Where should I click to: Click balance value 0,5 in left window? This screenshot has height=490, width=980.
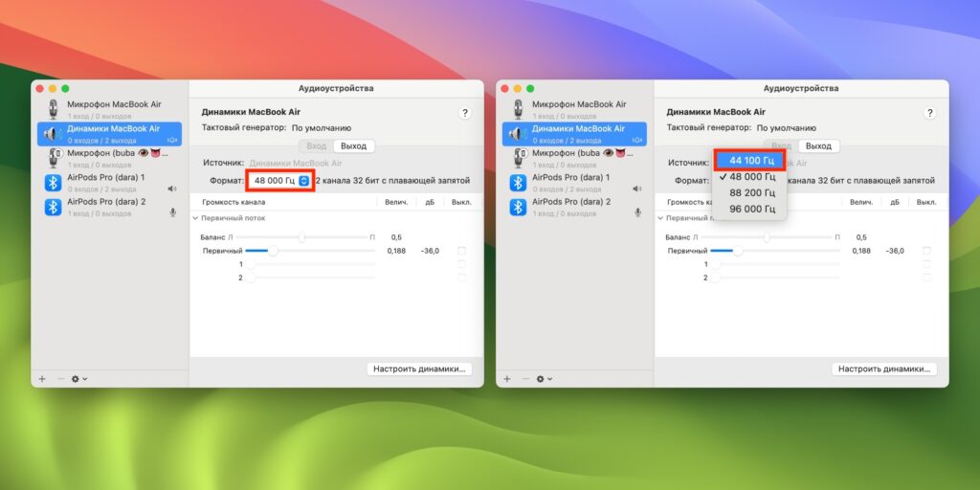(x=396, y=237)
